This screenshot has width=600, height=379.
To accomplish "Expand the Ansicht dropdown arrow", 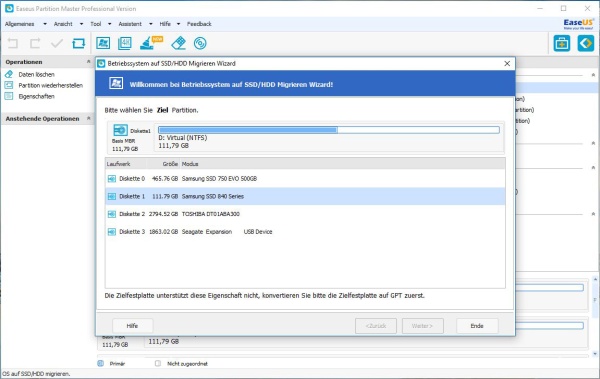I will [x=81, y=24].
